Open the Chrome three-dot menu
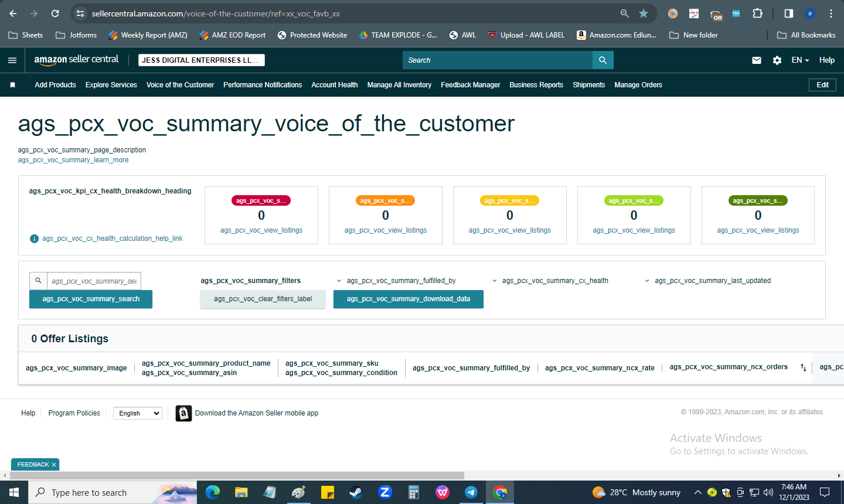 click(x=831, y=13)
